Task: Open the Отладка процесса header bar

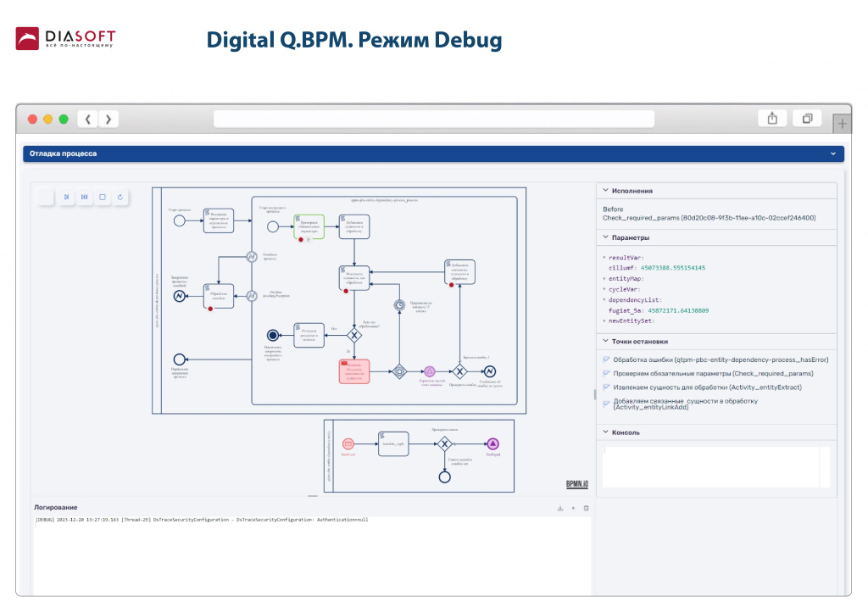Action: pos(433,154)
